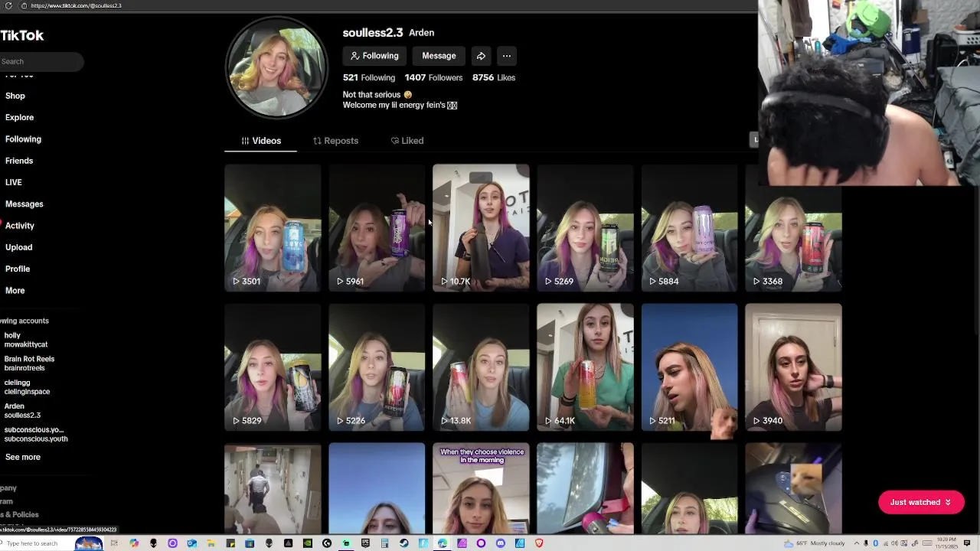Viewport: 980px width, 551px height.
Task: Open video thumbnail with 3501 views
Action: coord(273,228)
